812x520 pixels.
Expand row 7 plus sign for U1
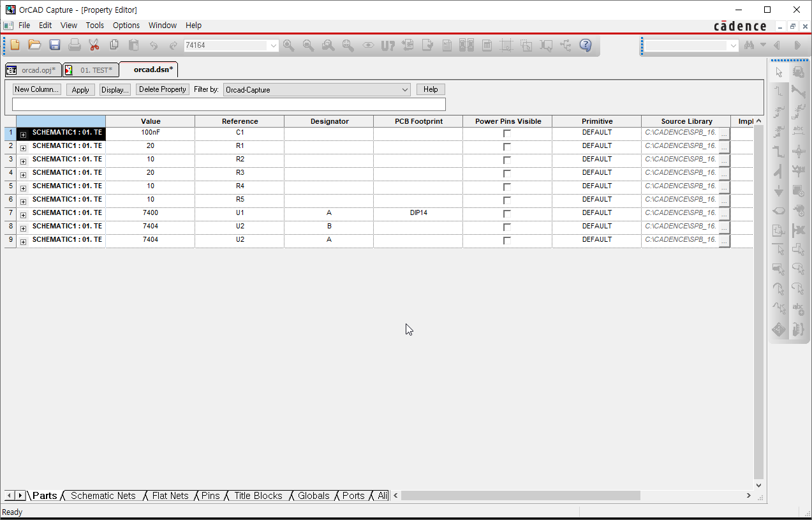click(23, 215)
